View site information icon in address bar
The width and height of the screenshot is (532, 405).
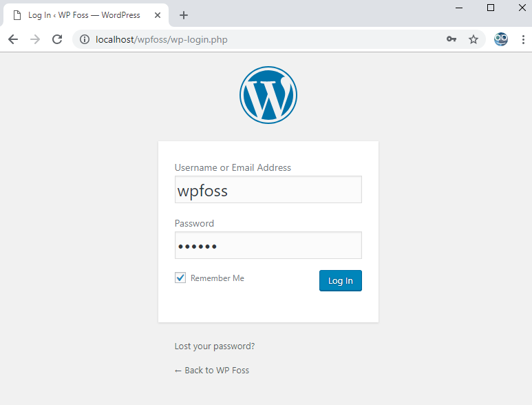[85, 39]
